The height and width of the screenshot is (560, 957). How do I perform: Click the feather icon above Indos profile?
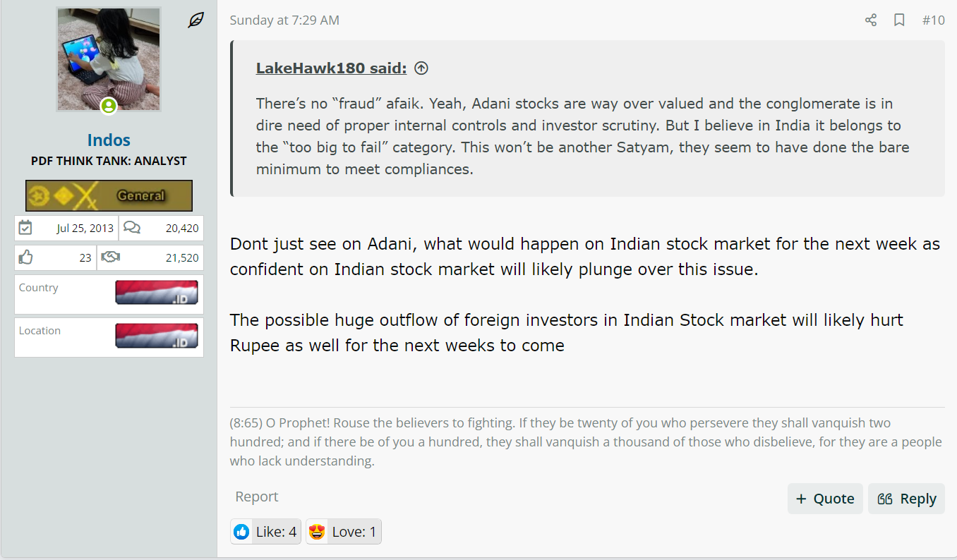[196, 20]
